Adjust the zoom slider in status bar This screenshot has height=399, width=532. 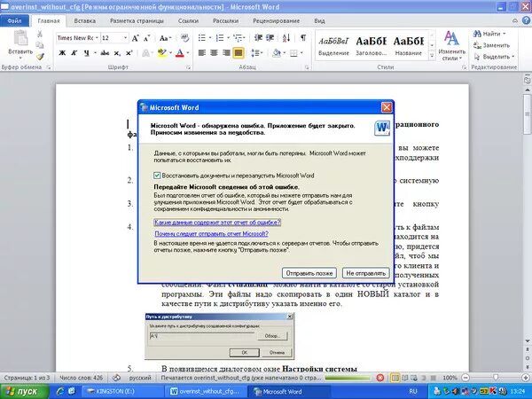click(496, 378)
